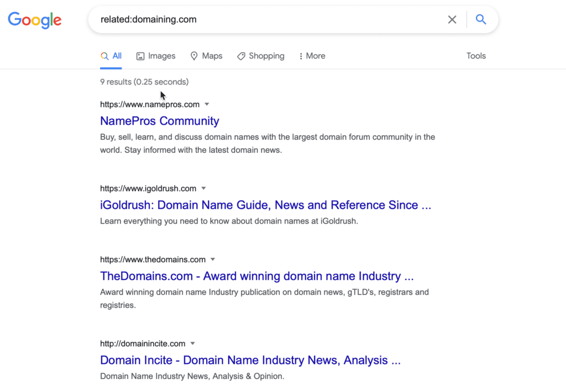The width and height of the screenshot is (566, 392).
Task: Open the Tools filter options
Action: tap(476, 56)
